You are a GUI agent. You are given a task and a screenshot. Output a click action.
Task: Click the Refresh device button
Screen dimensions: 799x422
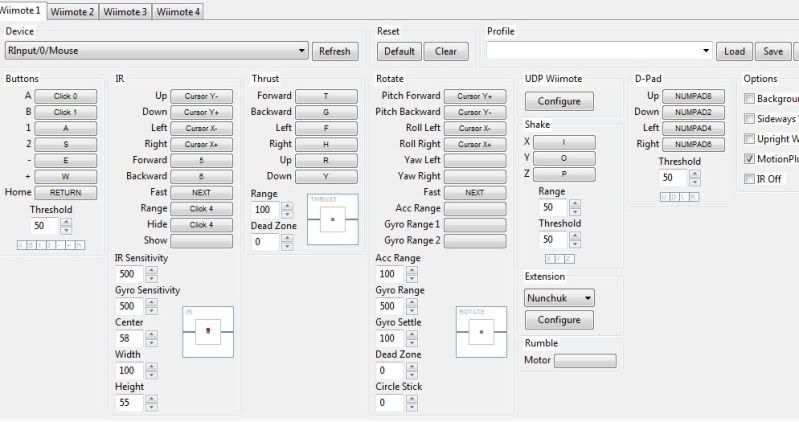[x=335, y=51]
